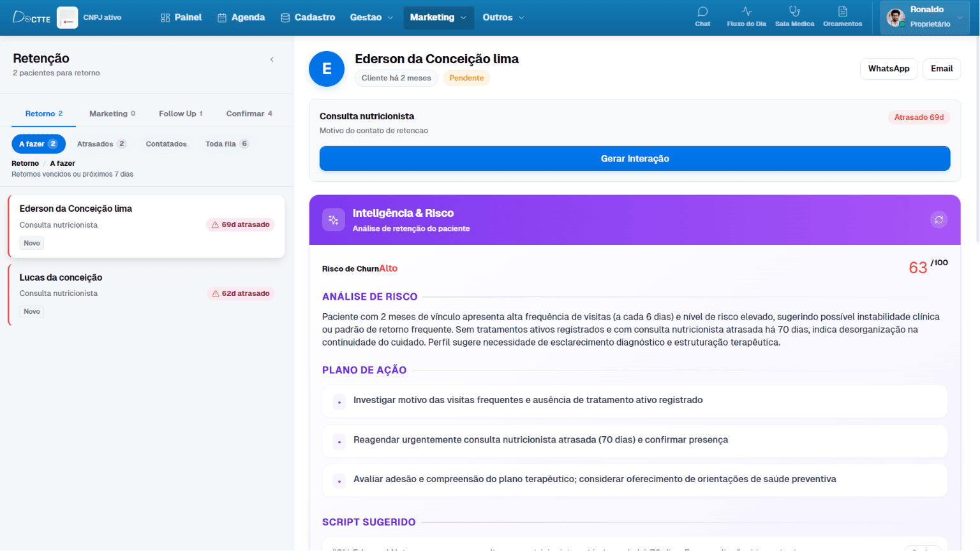Click the PLANO DE AÇÃO section heading
The width and height of the screenshot is (980, 551).
click(364, 371)
